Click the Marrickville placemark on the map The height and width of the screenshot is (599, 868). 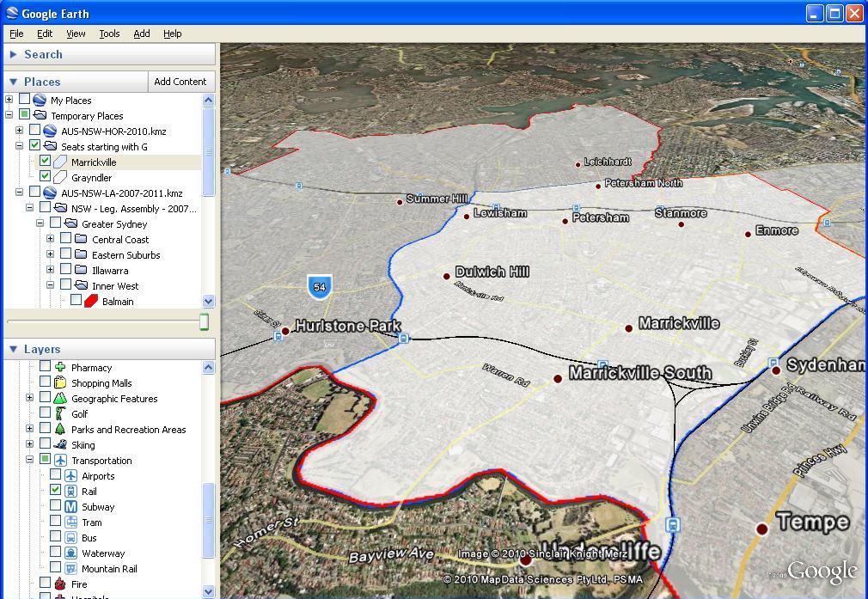[x=629, y=328]
